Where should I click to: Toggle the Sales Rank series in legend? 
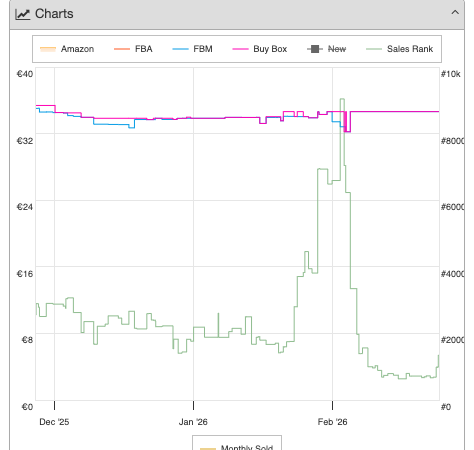(399, 49)
